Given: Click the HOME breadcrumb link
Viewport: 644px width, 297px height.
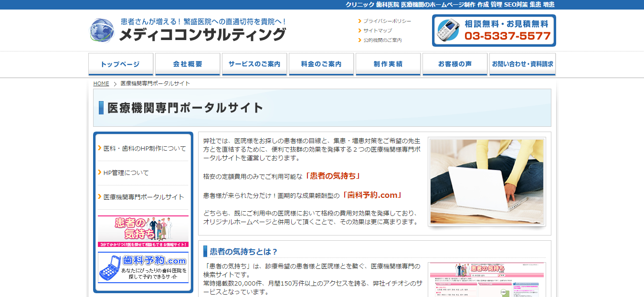Looking at the screenshot, I should 101,83.
